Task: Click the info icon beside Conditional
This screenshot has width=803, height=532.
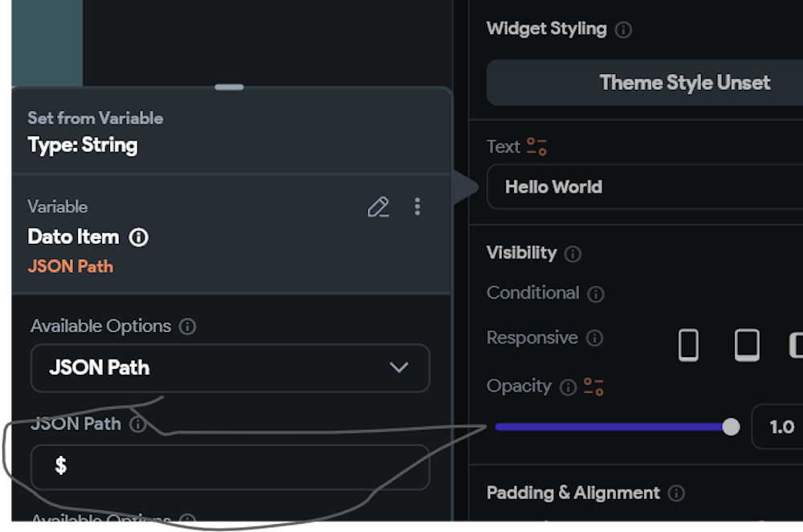Action: (595, 294)
